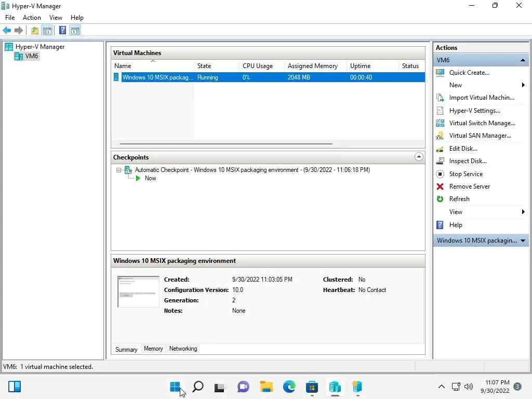
Task: Click the Automatic Checkpoint icon
Action: click(x=128, y=170)
